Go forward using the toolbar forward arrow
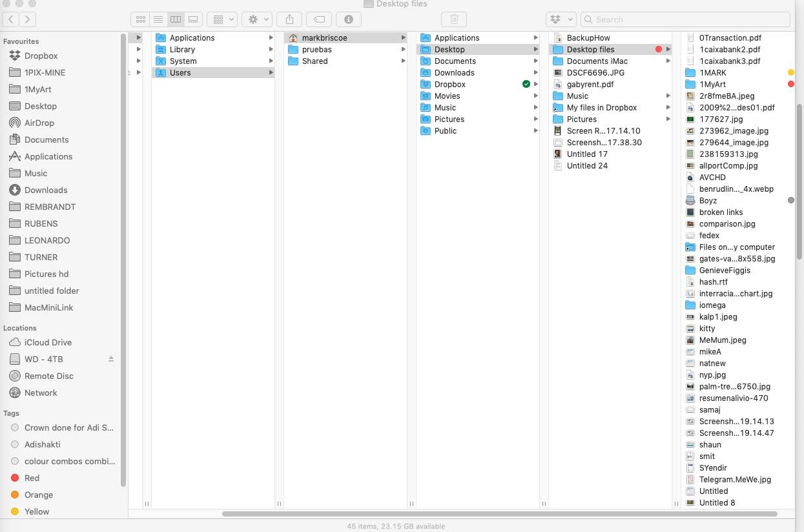The width and height of the screenshot is (804, 532). coord(27,19)
